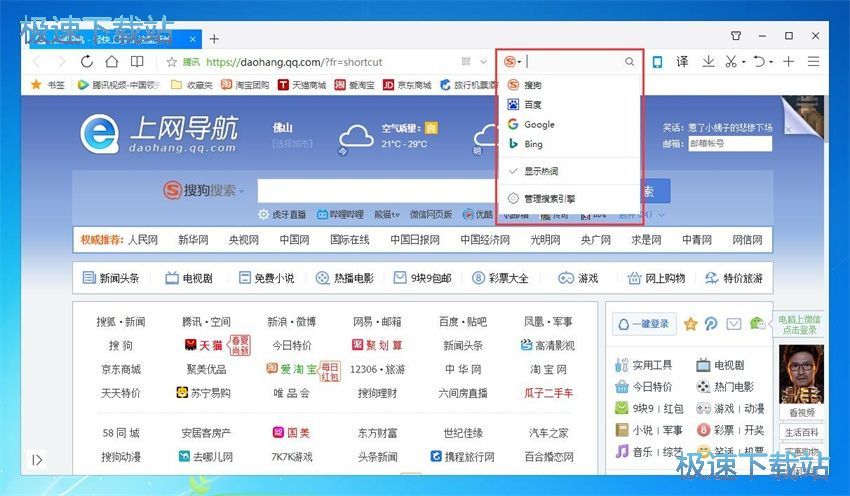Close the current browser tab

pyautogui.click(x=193, y=39)
